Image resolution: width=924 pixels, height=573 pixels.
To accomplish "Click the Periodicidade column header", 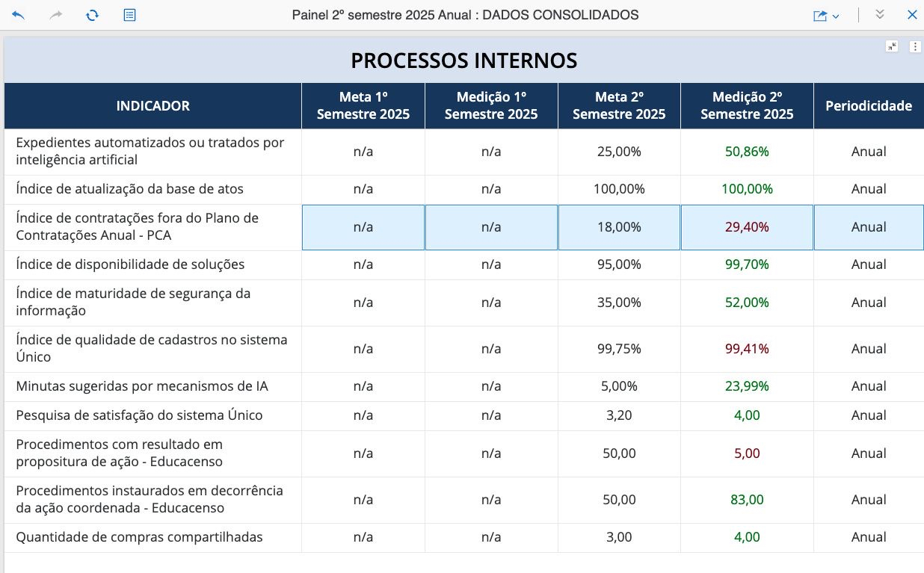I will [868, 106].
